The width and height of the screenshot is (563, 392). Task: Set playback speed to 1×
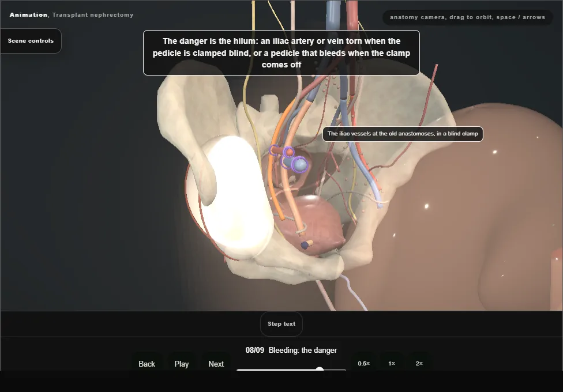(x=392, y=363)
